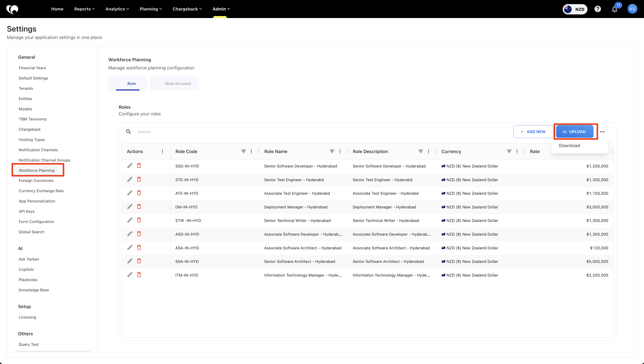Open TBM Taxonomy settings
The width and height of the screenshot is (644, 364).
(32, 119)
